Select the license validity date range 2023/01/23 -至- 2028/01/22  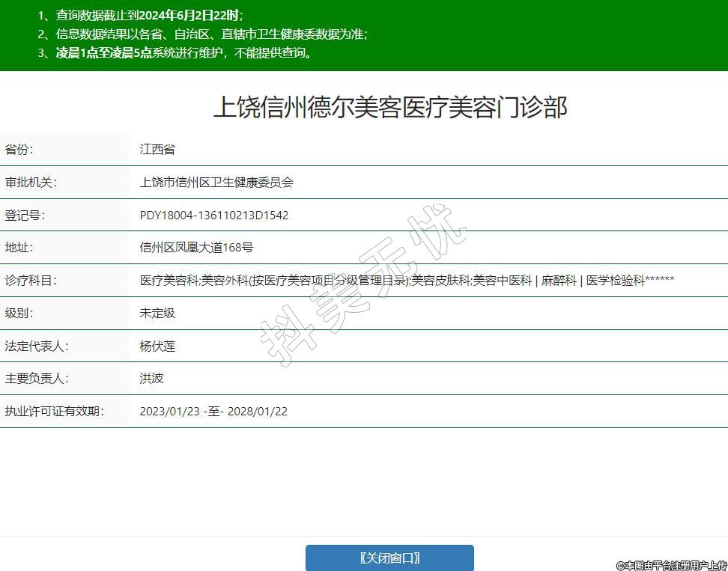(213, 411)
